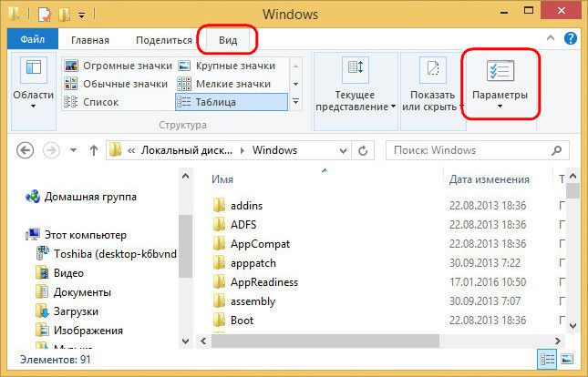Sort by Дата изменения column header

click(x=489, y=179)
